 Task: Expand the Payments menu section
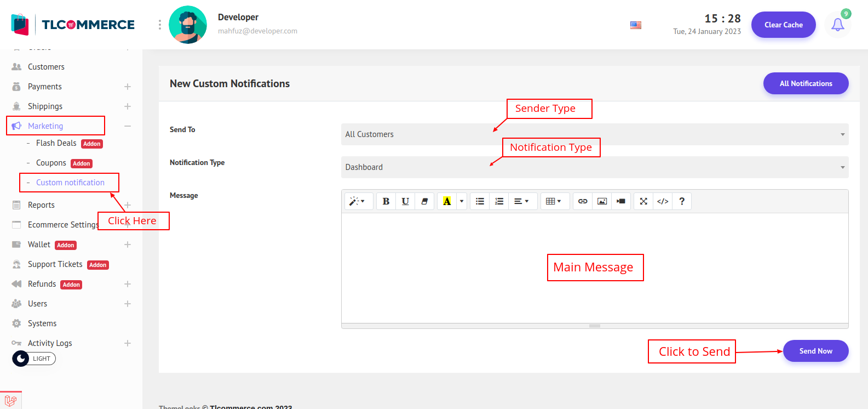pos(127,87)
